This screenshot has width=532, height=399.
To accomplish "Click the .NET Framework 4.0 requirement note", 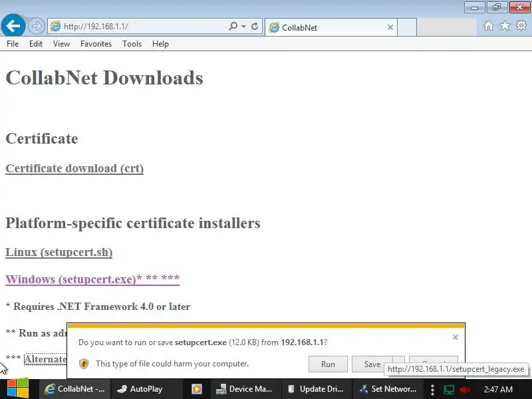I will [x=98, y=307].
